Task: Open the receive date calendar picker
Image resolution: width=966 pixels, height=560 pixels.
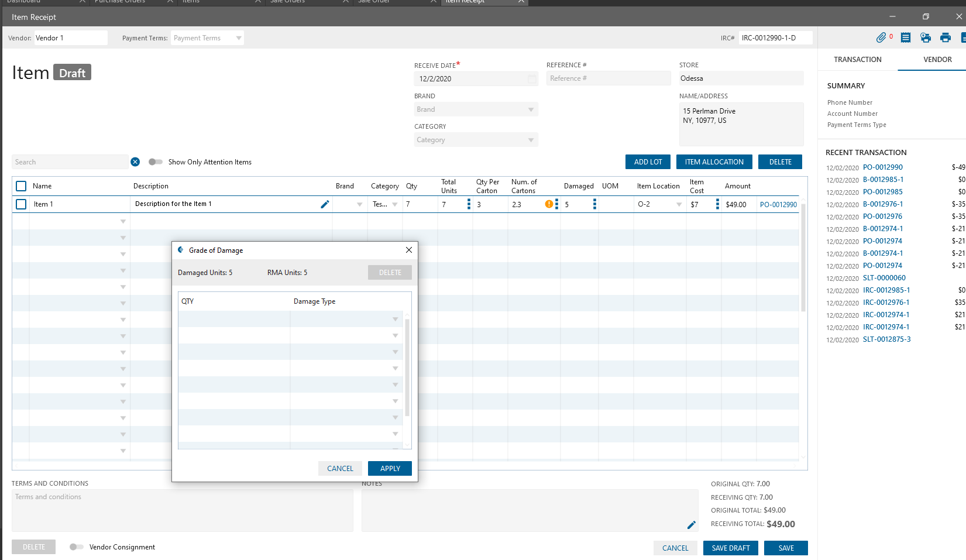Action: click(x=532, y=79)
